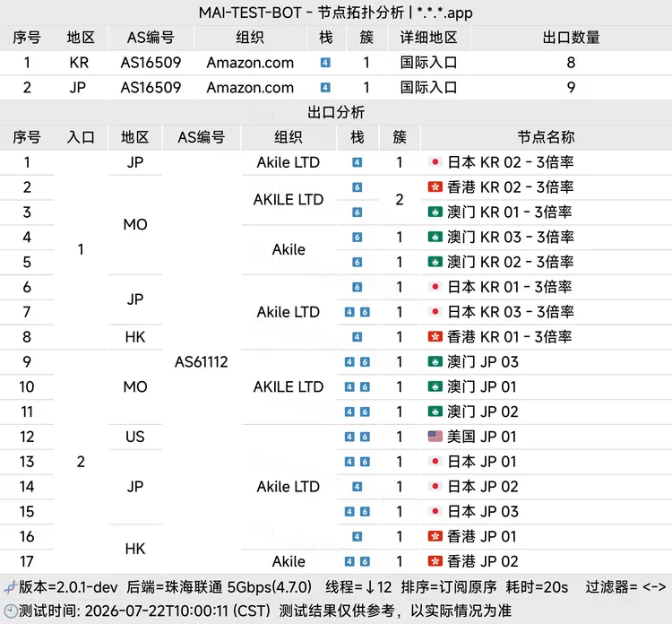Click the IPv6 stack badge in exit row 2

[357, 187]
